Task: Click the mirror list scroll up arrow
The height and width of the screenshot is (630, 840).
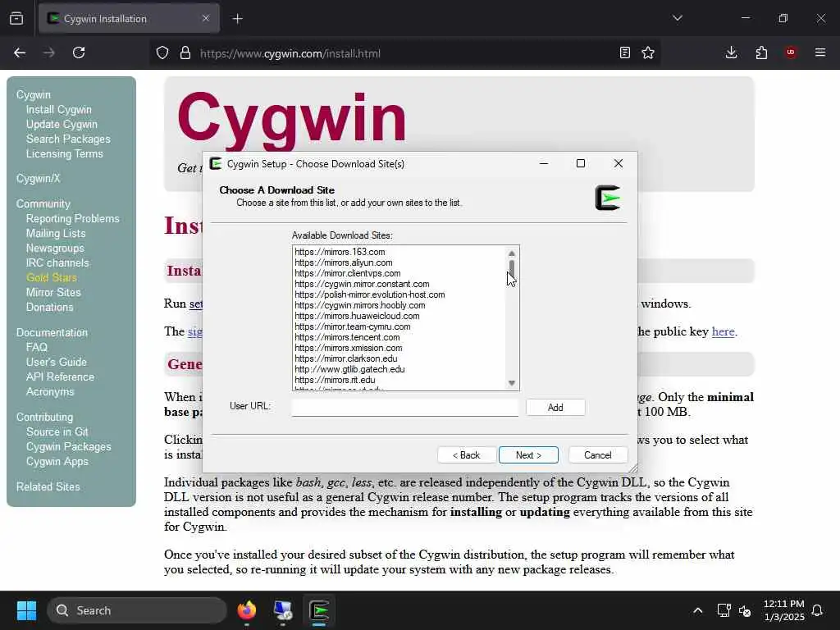Action: [x=512, y=253]
